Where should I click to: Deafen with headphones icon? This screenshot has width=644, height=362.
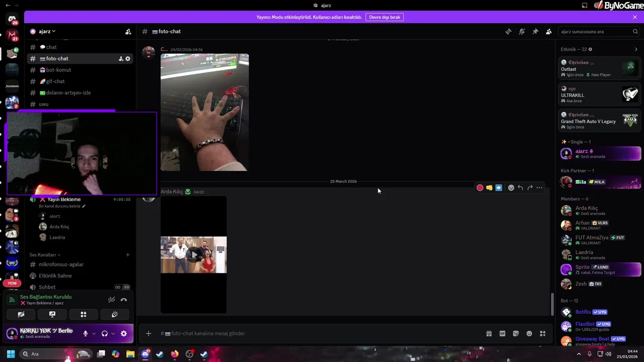105,333
